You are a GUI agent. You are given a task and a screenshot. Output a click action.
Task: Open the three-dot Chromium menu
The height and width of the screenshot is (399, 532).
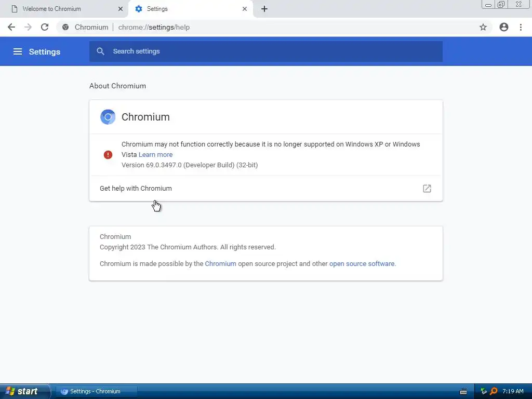pyautogui.click(x=521, y=27)
